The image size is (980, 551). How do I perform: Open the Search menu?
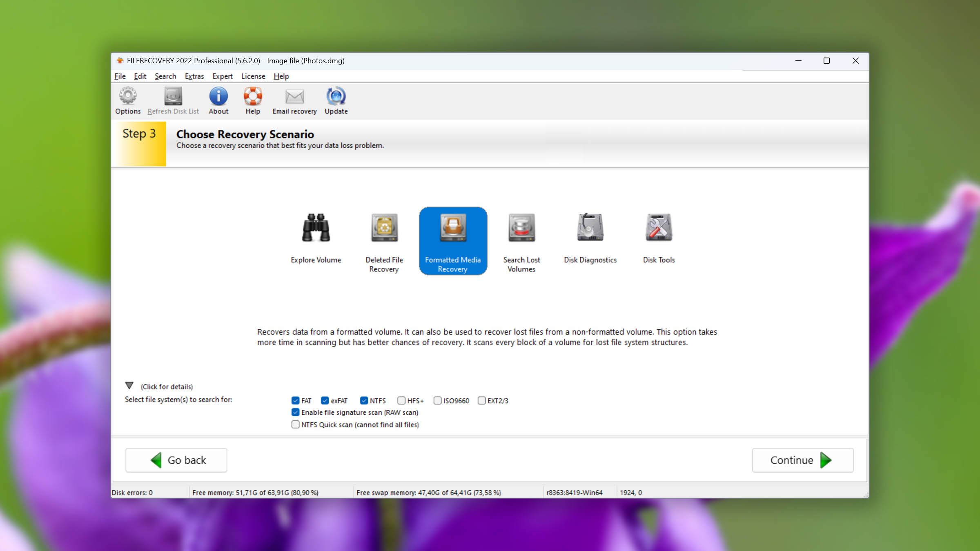click(165, 76)
